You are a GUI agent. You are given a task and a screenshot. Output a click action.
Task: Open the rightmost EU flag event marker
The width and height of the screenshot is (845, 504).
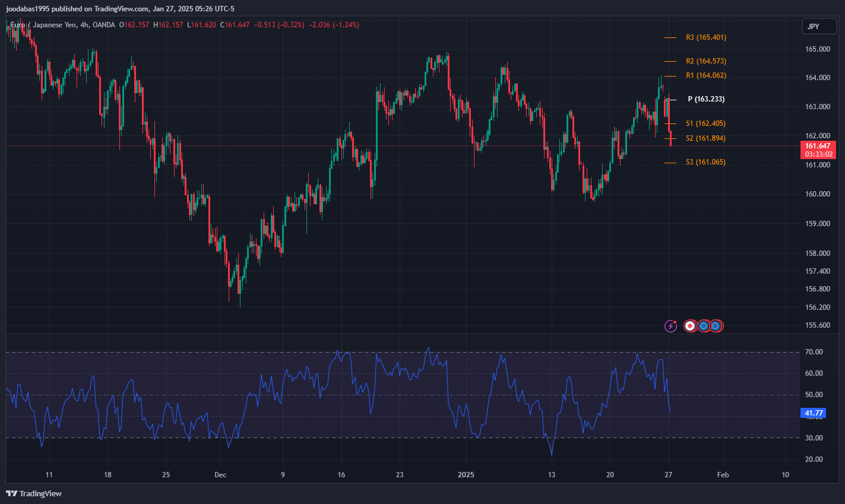(x=716, y=325)
